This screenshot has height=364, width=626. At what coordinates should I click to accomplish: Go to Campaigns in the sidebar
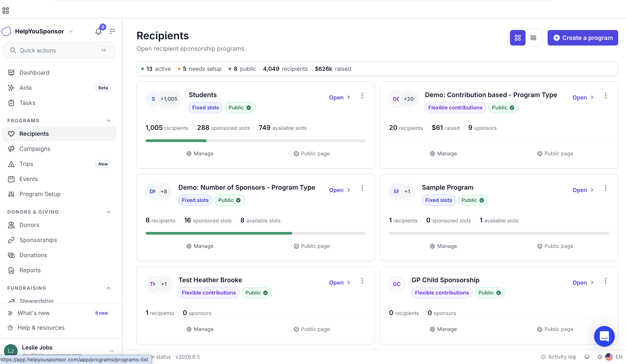pos(59,149)
